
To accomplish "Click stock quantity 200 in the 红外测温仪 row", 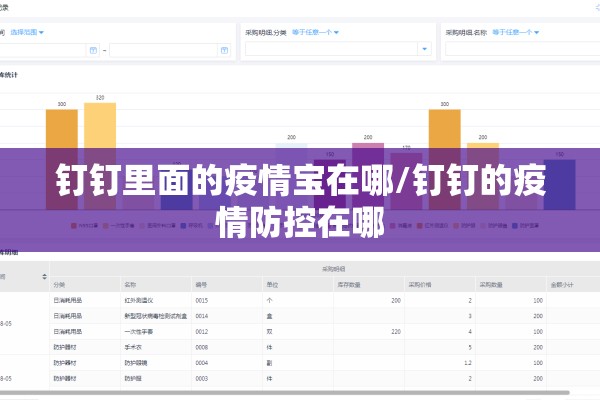I will 396,300.
